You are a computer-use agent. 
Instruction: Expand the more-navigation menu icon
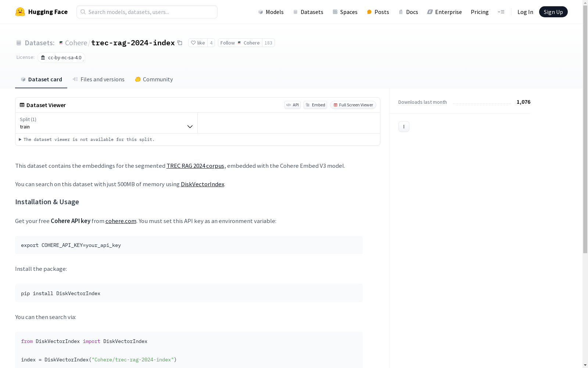[501, 12]
